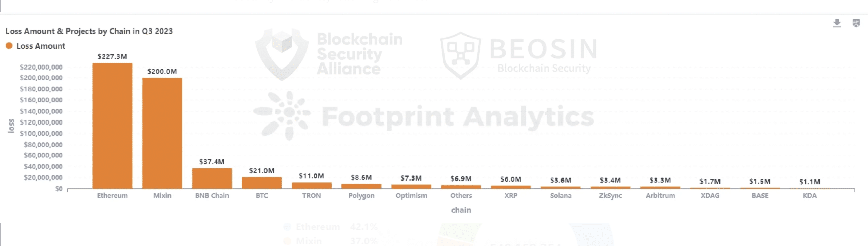
Task: Click the $200.0M data label
Action: click(162, 71)
